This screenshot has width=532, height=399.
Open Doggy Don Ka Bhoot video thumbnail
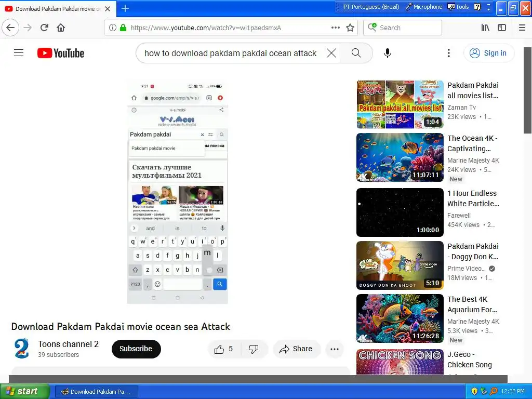400,265
